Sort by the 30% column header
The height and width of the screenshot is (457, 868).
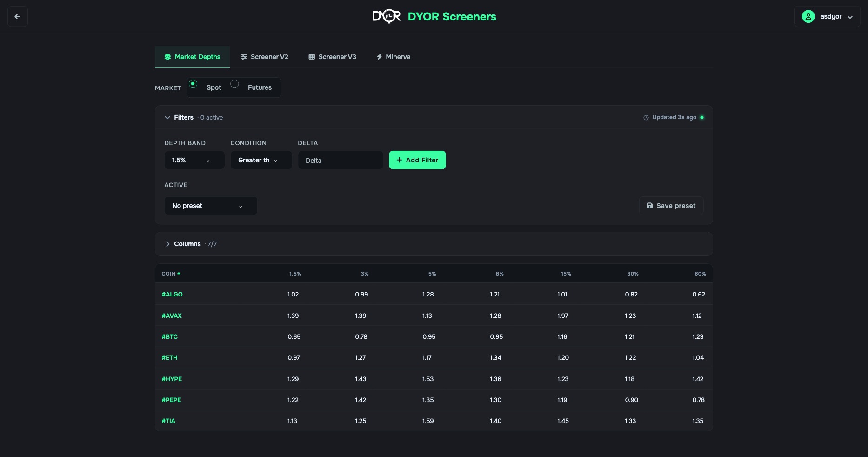coord(633,274)
